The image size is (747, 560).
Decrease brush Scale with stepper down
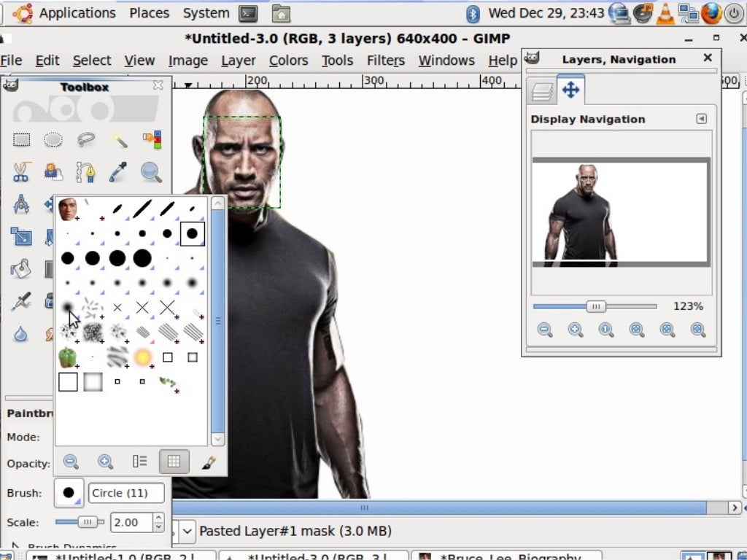pyautogui.click(x=158, y=527)
